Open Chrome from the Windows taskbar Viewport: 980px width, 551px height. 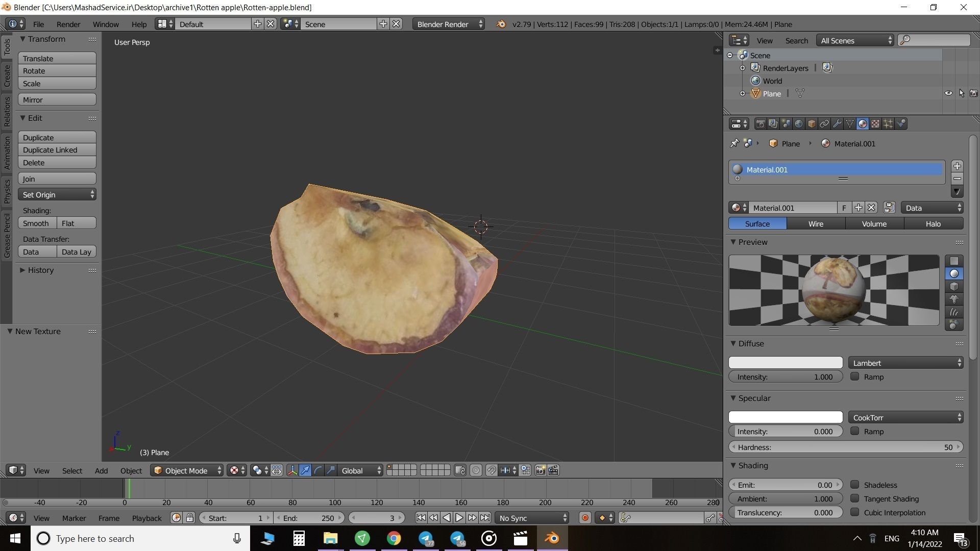[394, 538]
